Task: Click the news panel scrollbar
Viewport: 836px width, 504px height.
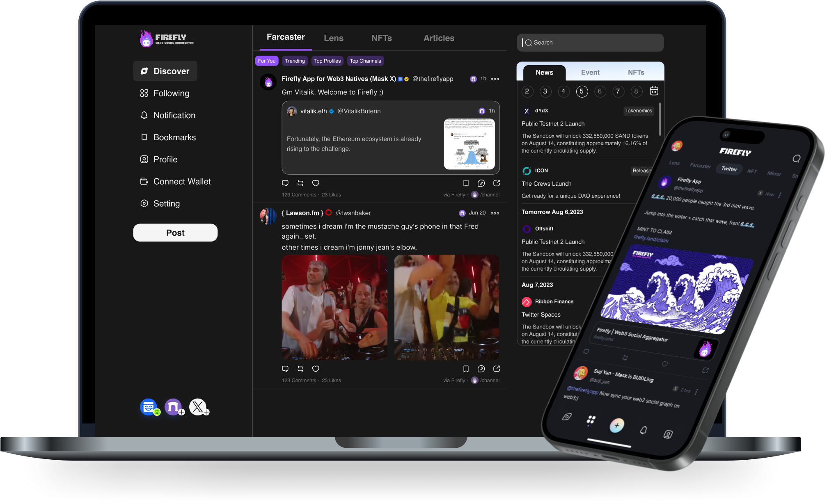Action: click(660, 119)
